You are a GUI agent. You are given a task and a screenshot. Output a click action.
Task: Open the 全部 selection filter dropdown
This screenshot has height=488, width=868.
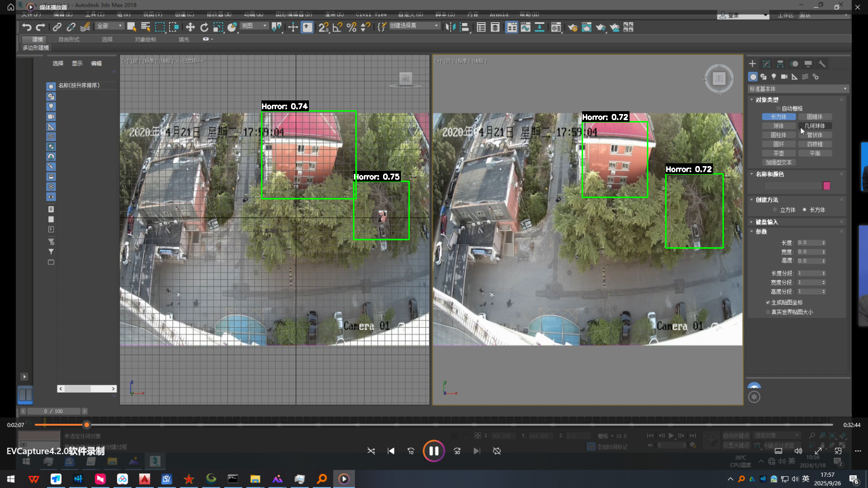pos(109,26)
